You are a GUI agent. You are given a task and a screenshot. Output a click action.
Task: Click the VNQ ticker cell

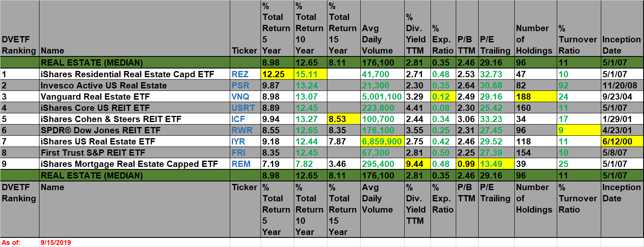pyautogui.click(x=245, y=97)
